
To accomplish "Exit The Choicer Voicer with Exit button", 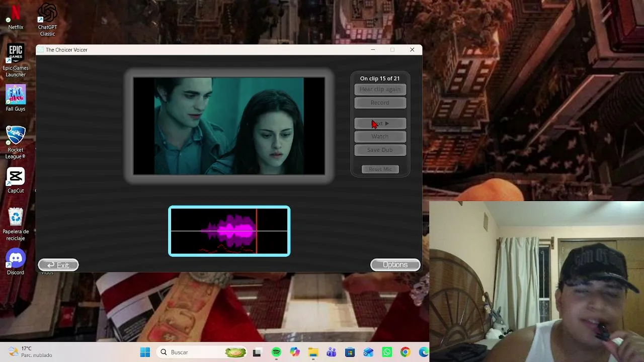I will tap(58, 265).
